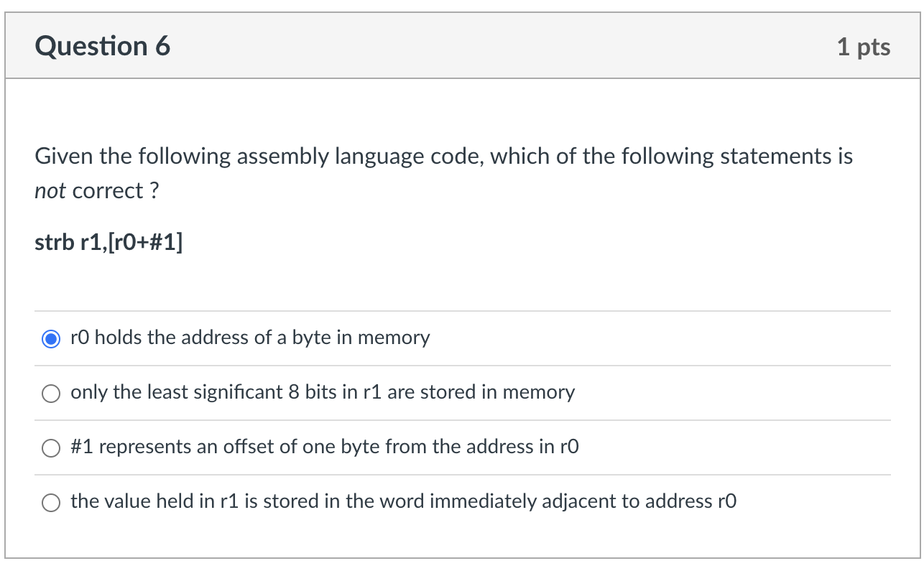Screen dimensions: 924x566
Task: Click the bold code line 'strb r1,[r0+#1]'
Action: [x=108, y=243]
